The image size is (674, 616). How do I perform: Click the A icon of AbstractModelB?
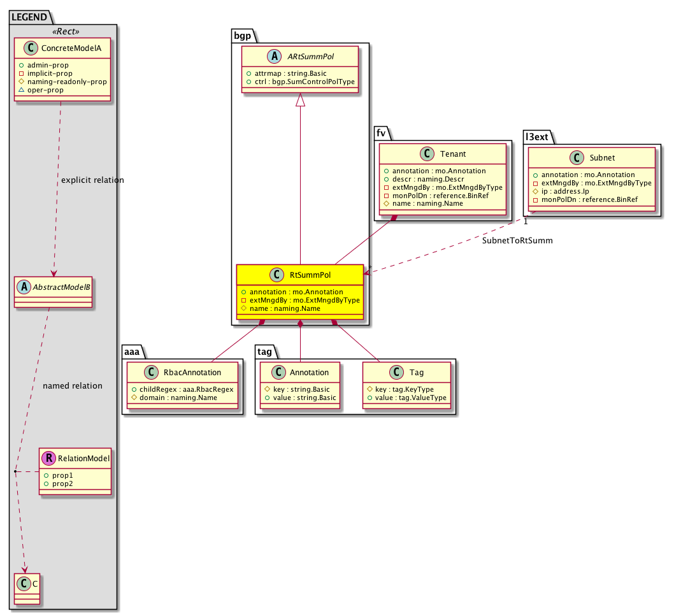[22, 286]
